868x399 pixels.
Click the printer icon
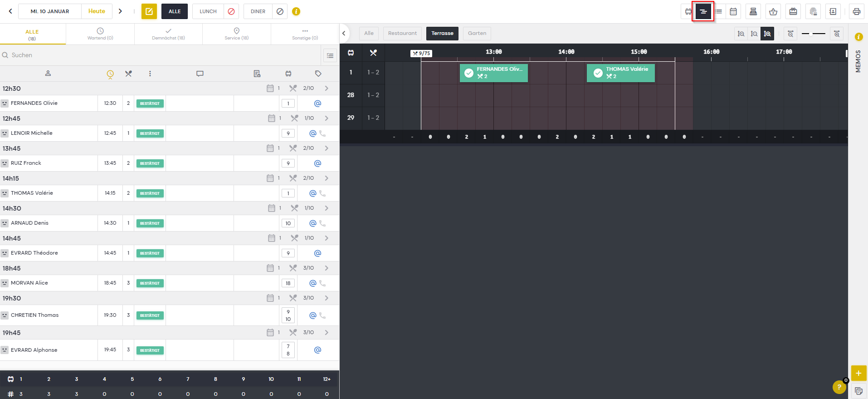tap(857, 11)
